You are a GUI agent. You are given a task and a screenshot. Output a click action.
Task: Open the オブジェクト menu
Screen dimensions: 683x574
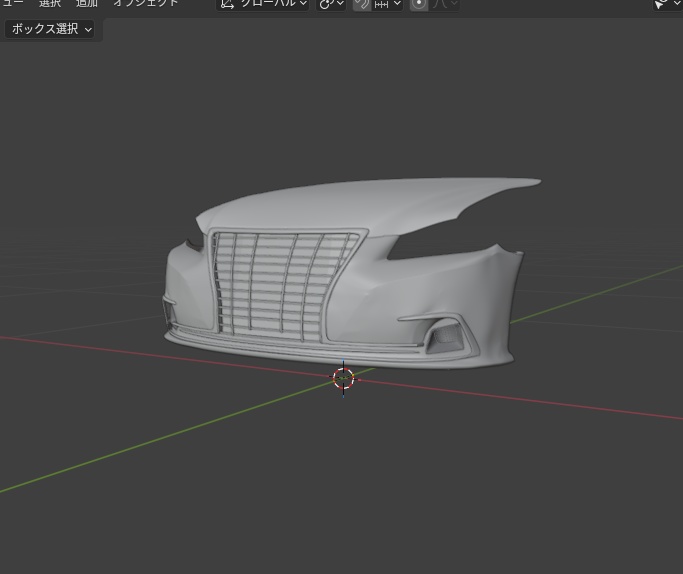click(x=145, y=4)
